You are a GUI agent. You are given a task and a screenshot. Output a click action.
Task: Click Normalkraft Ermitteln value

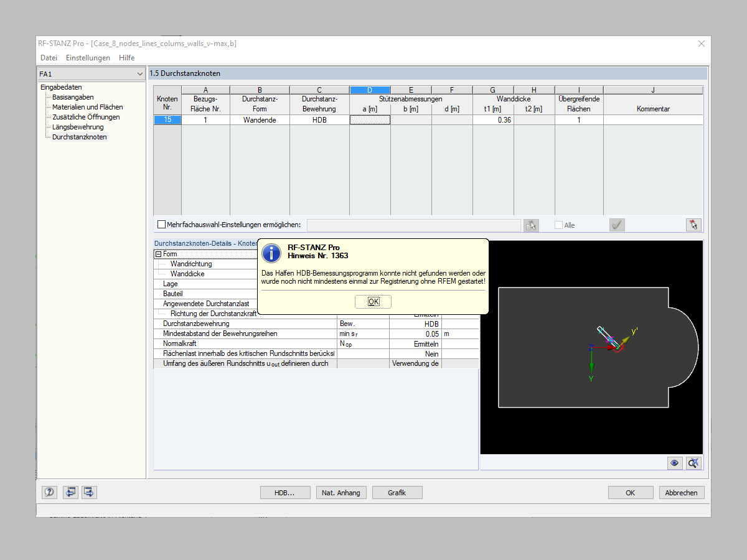click(415, 343)
